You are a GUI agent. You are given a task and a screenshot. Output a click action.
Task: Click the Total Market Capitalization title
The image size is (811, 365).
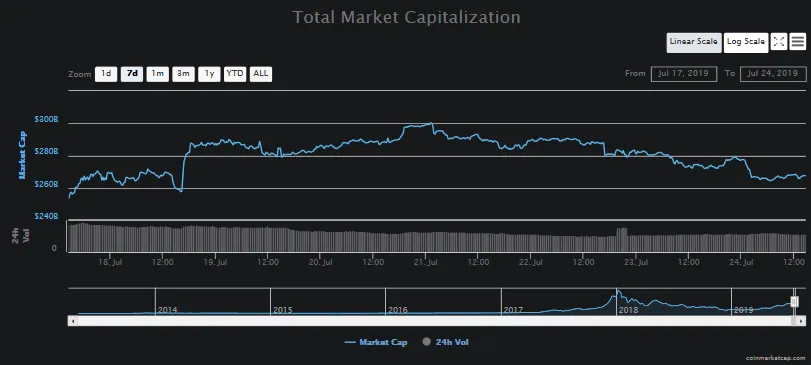pyautogui.click(x=407, y=17)
